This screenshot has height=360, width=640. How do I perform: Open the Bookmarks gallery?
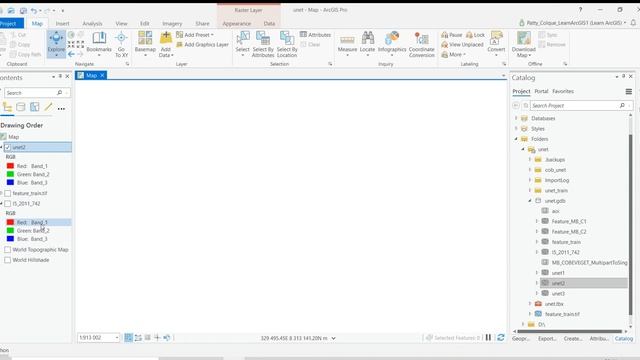(x=99, y=44)
